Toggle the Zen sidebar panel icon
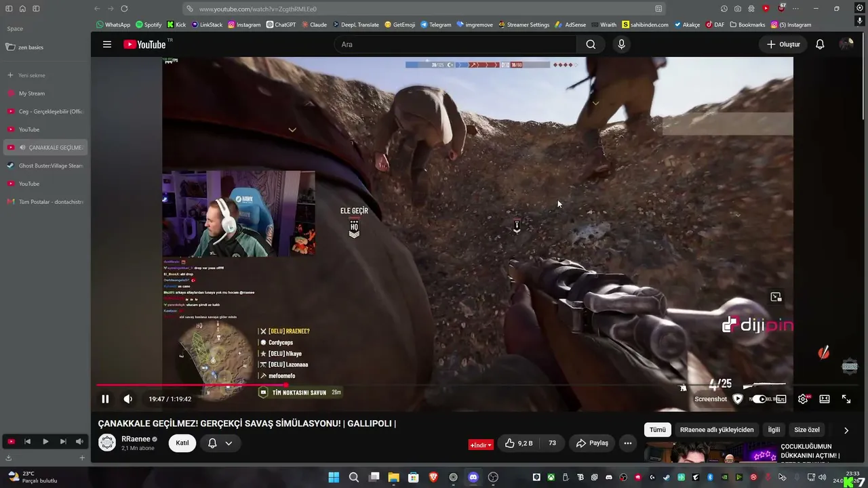 click(9, 9)
